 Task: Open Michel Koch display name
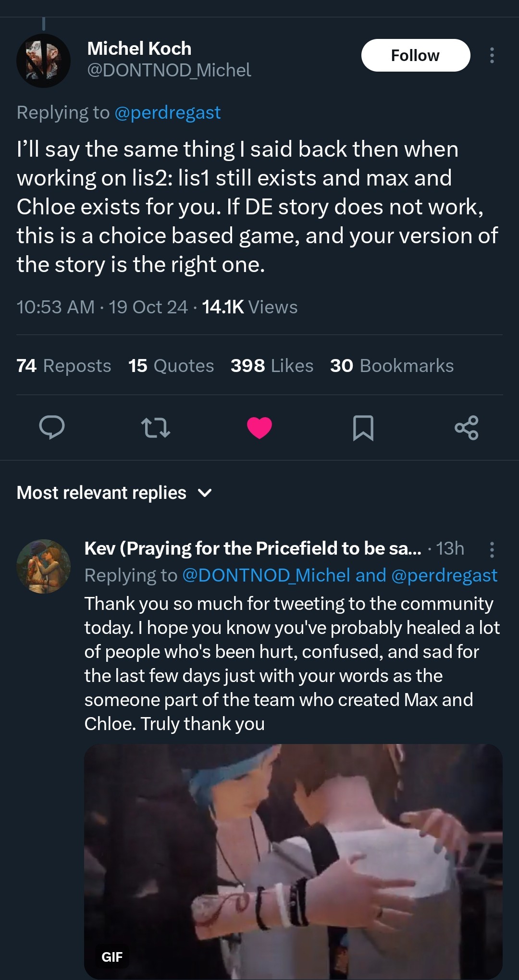[139, 49]
